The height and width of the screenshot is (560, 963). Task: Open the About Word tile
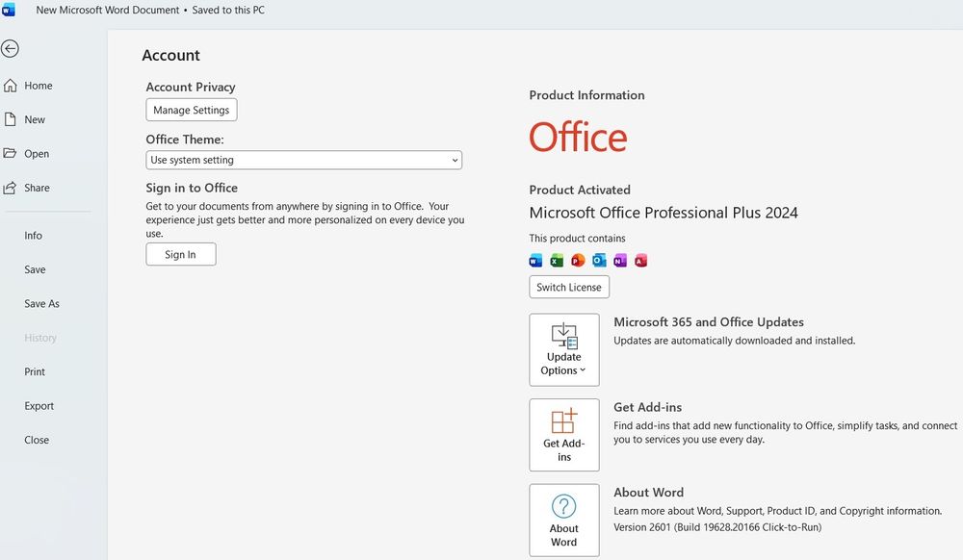(564, 520)
